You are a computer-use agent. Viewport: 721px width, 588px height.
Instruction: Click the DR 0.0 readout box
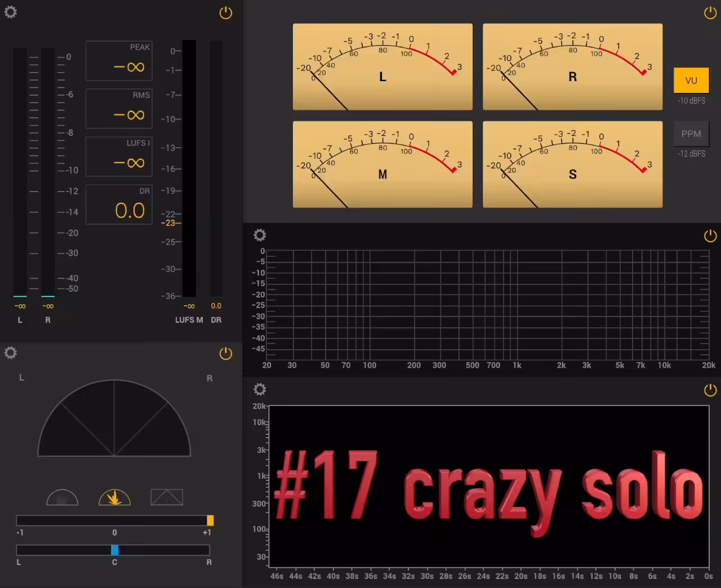119,204
